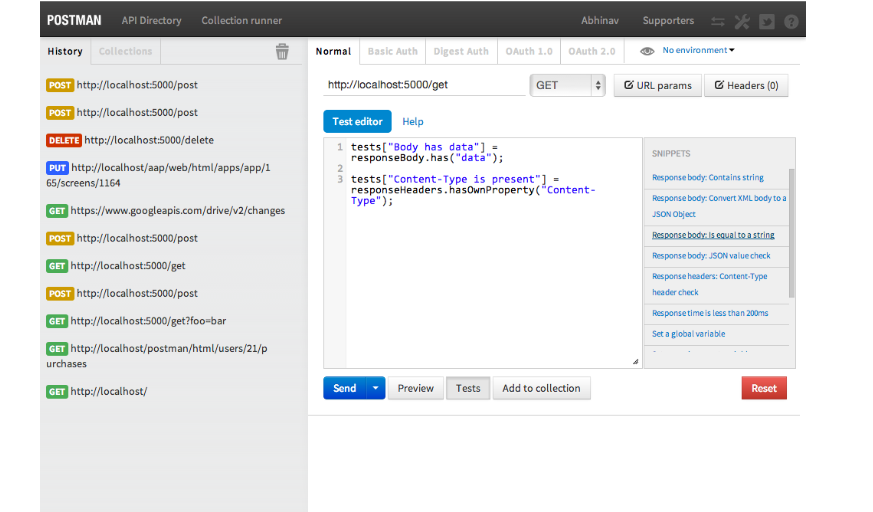Open the Help link beside Test editor

413,121
